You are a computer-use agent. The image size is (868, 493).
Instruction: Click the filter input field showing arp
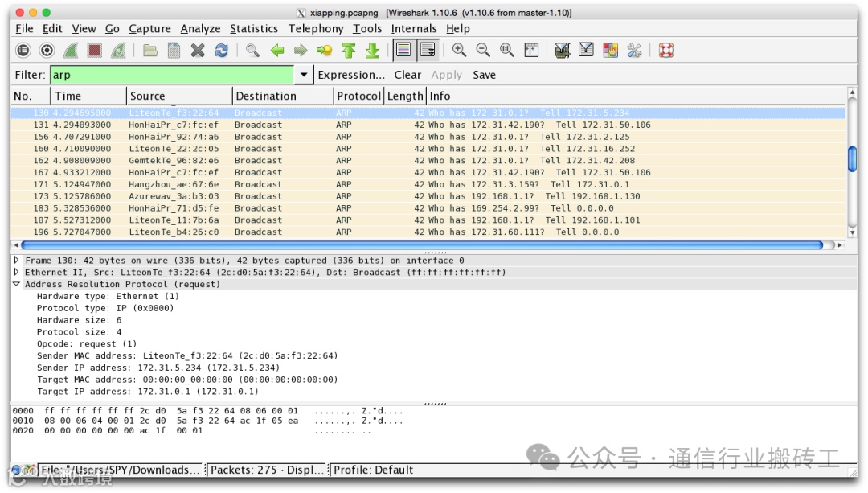click(x=172, y=75)
